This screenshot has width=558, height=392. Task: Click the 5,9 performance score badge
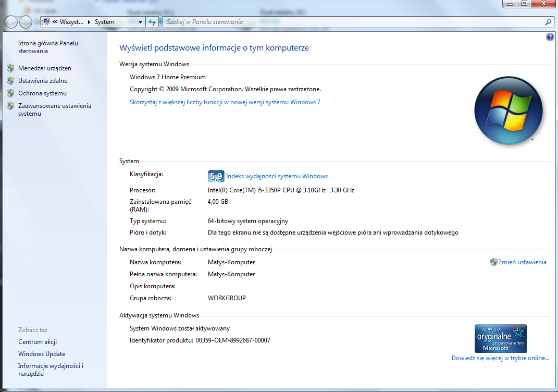[x=216, y=176]
